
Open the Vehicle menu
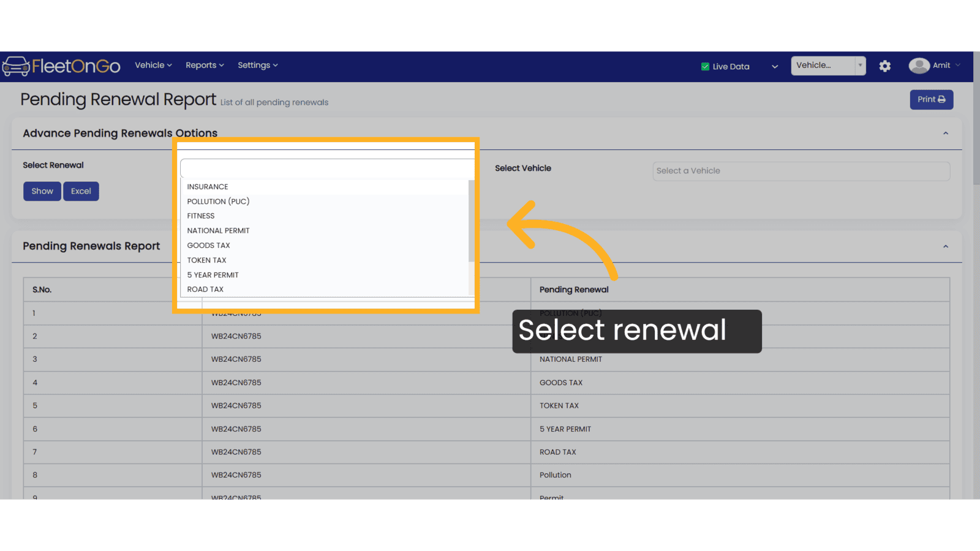point(153,65)
